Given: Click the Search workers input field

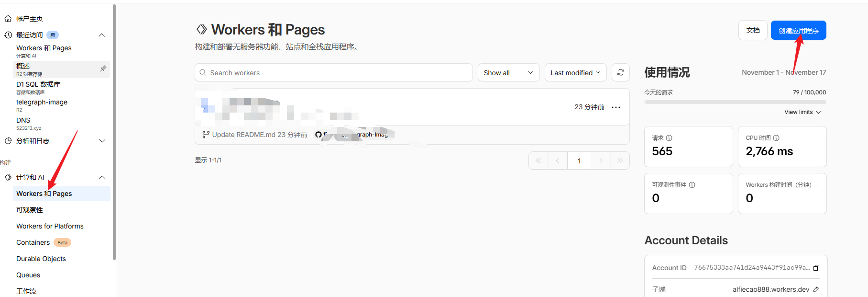Looking at the screenshot, I should (x=333, y=73).
